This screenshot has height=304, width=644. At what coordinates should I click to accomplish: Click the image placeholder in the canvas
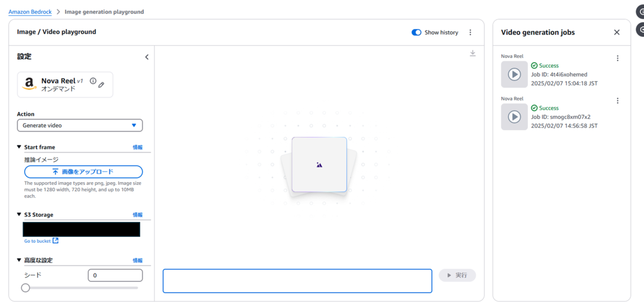coord(319,165)
